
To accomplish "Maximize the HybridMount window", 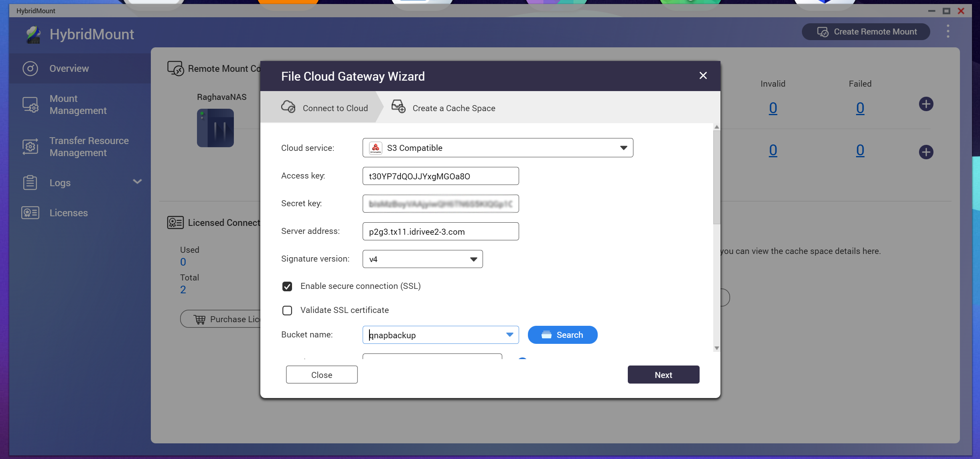I will [946, 11].
